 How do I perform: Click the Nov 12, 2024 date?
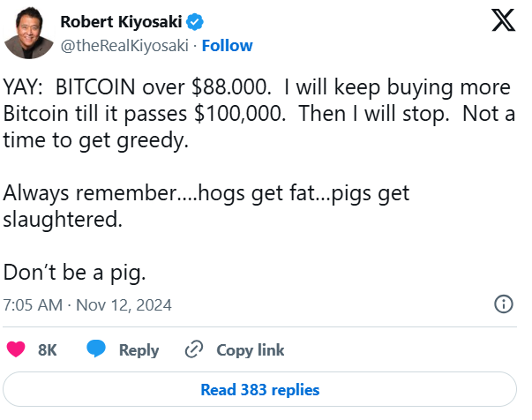(124, 305)
